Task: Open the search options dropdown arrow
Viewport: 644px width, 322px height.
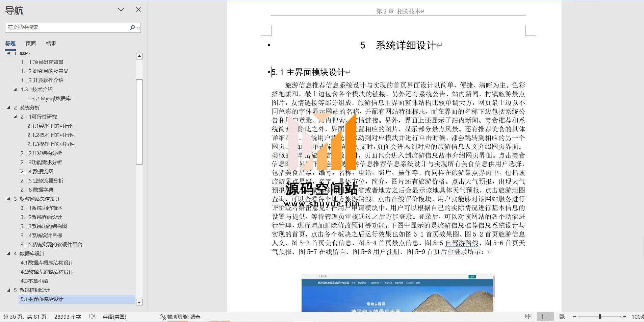Action: [138, 28]
